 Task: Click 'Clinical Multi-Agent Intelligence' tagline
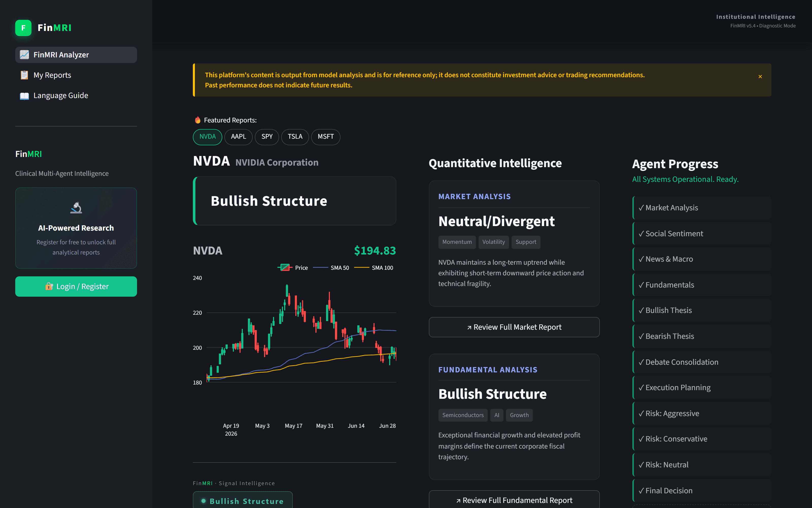click(62, 174)
